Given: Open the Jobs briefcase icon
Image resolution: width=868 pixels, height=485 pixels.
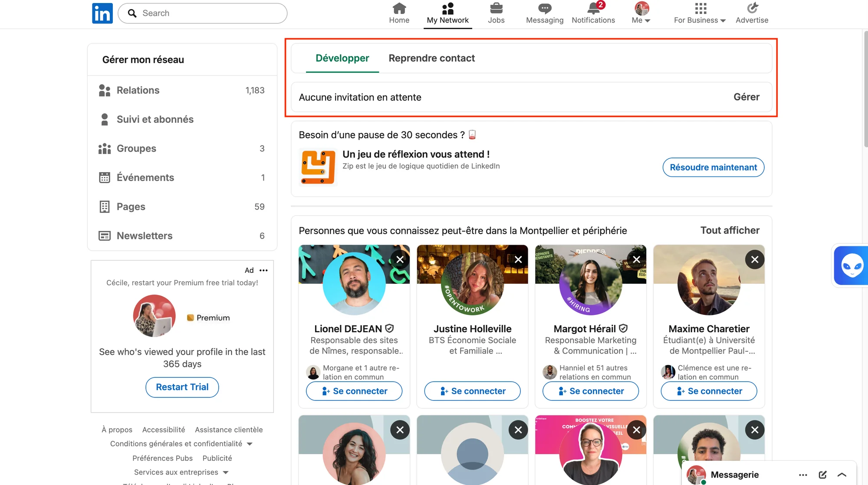Looking at the screenshot, I should pos(496,13).
